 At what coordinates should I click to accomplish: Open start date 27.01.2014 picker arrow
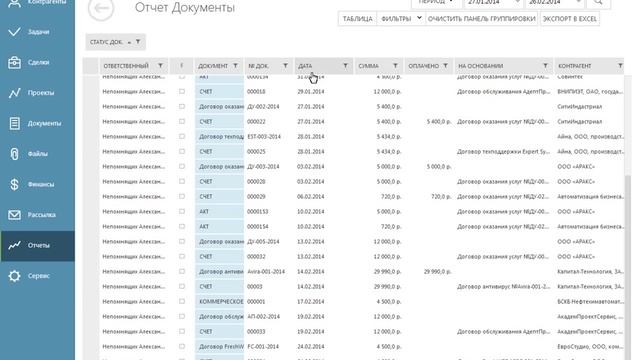coord(518,2)
